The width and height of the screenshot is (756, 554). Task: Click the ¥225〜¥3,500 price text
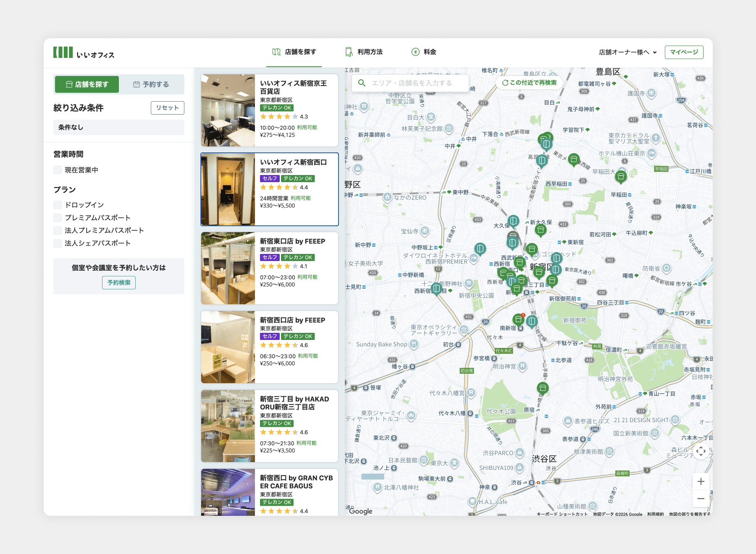point(277,451)
